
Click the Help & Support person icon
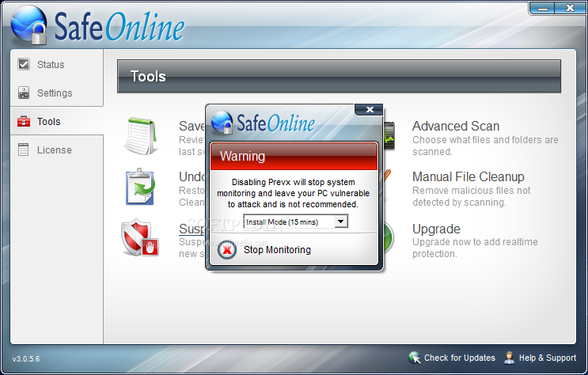click(509, 358)
